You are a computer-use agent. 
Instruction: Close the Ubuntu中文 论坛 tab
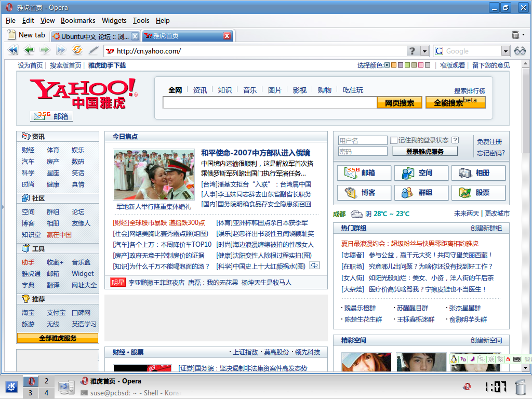pyautogui.click(x=135, y=36)
